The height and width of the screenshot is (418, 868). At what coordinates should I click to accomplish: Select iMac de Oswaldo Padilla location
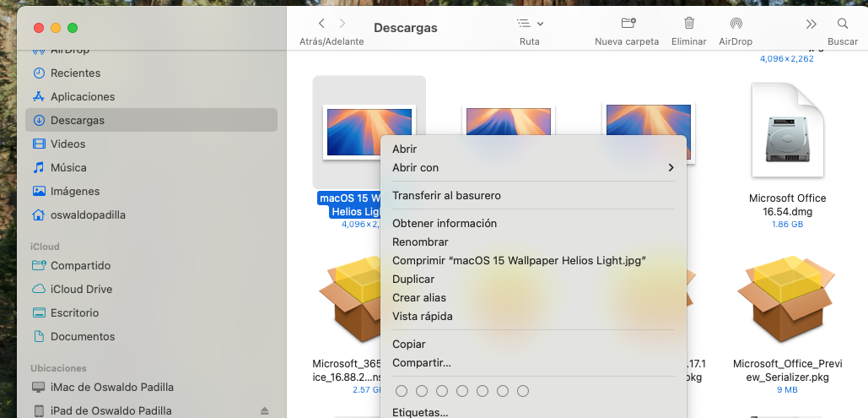point(151,387)
